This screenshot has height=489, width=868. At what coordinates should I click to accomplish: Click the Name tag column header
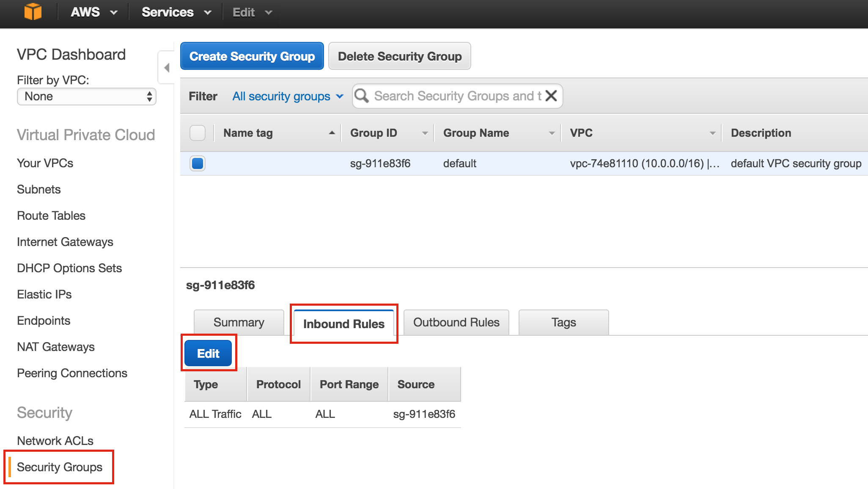coord(248,133)
